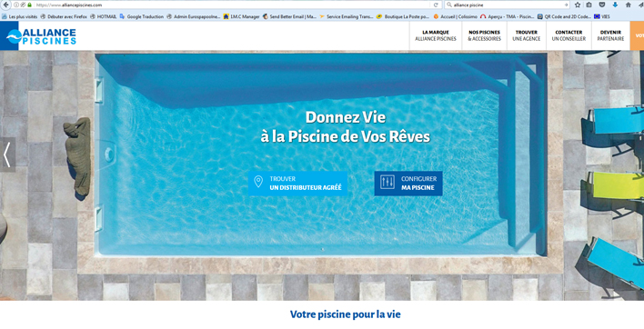This screenshot has height=329, width=644.
Task: Open Contacter un Conseiller menu item
Action: point(569,35)
